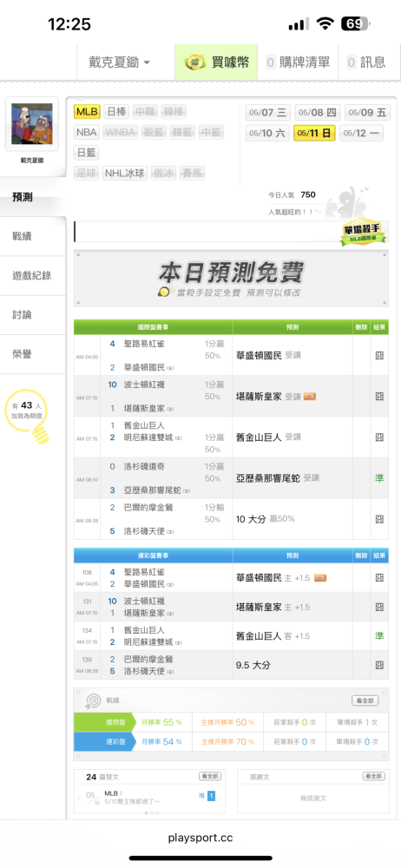Image resolution: width=401 pixels, height=868 pixels.
Task: Select the WNBA league filter
Action: pyautogui.click(x=120, y=132)
